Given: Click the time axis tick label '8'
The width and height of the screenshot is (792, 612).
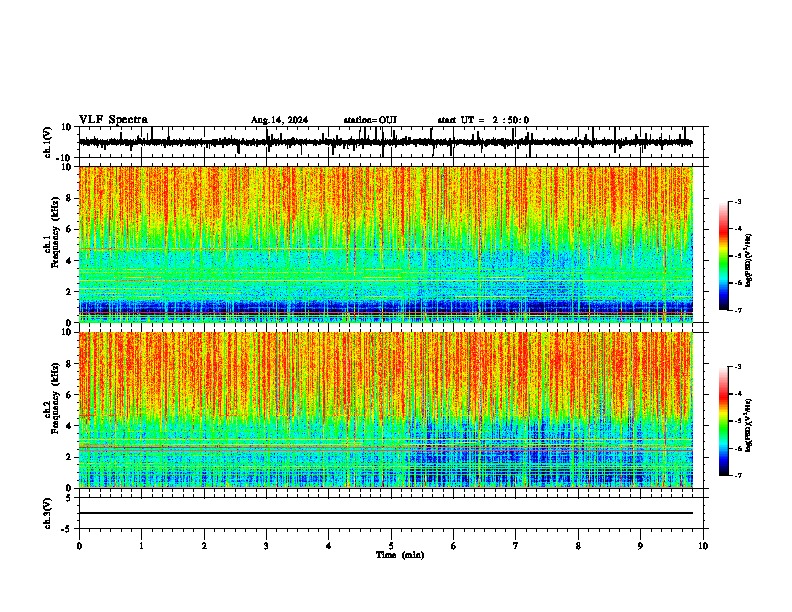Looking at the screenshot, I should (x=578, y=546).
